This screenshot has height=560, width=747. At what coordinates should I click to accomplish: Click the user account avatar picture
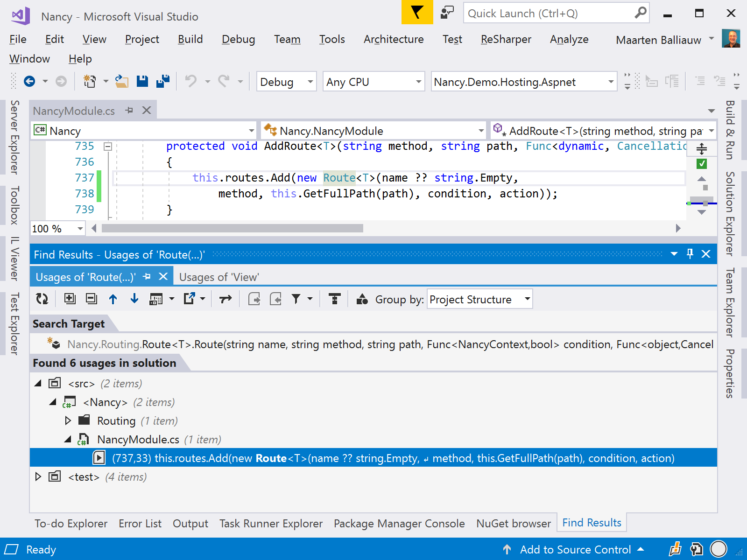731,39
